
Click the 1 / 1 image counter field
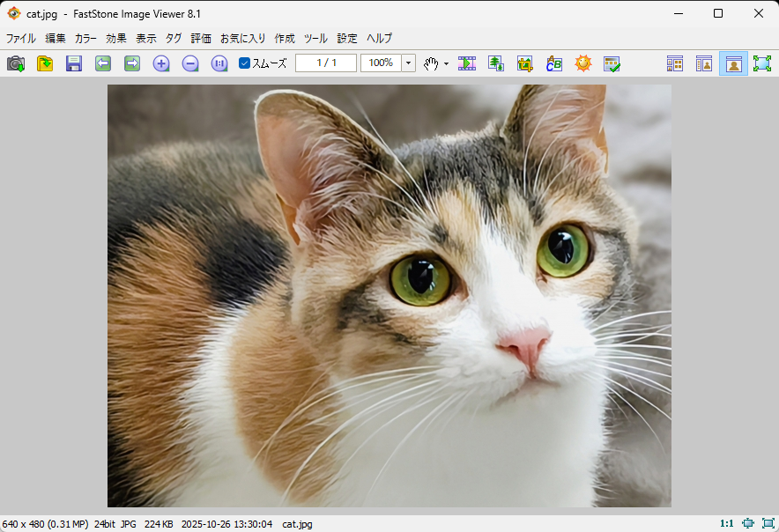click(x=326, y=63)
